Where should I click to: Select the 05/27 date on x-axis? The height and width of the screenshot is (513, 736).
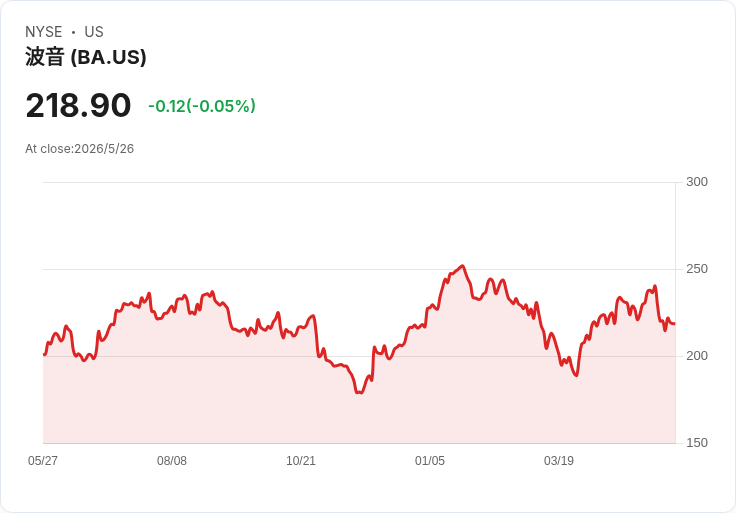coord(43,460)
